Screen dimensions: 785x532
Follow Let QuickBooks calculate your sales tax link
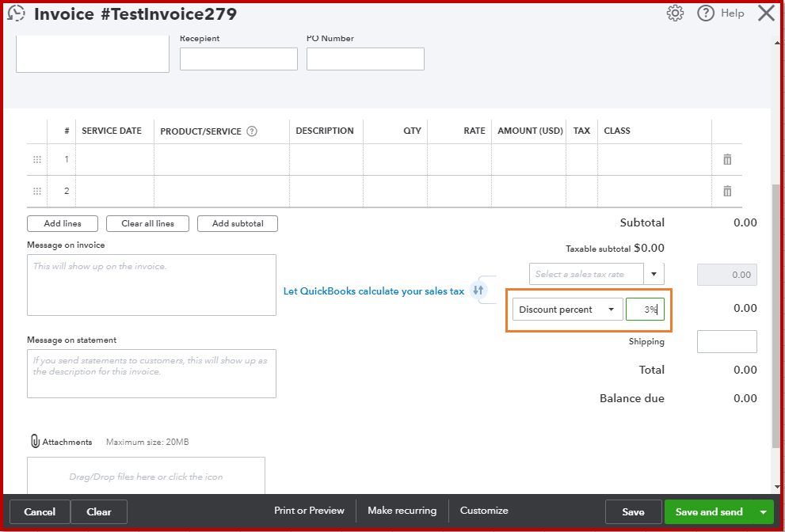(374, 291)
